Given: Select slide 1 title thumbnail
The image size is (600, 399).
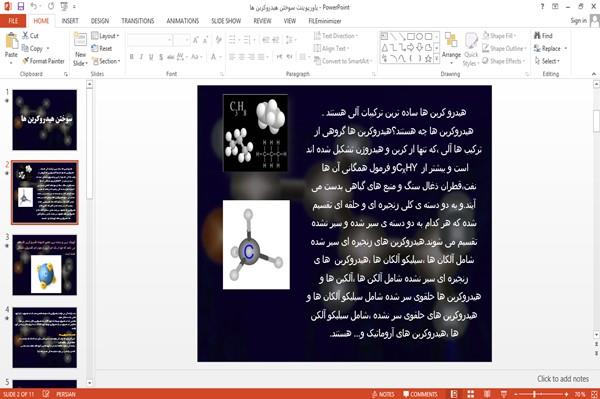Looking at the screenshot, I should [x=44, y=120].
